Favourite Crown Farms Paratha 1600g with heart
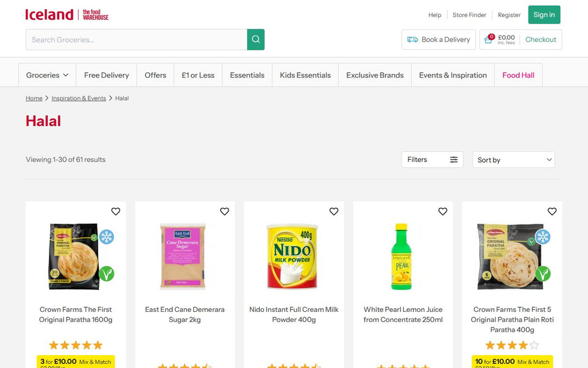This screenshot has width=588, height=368. tap(115, 212)
